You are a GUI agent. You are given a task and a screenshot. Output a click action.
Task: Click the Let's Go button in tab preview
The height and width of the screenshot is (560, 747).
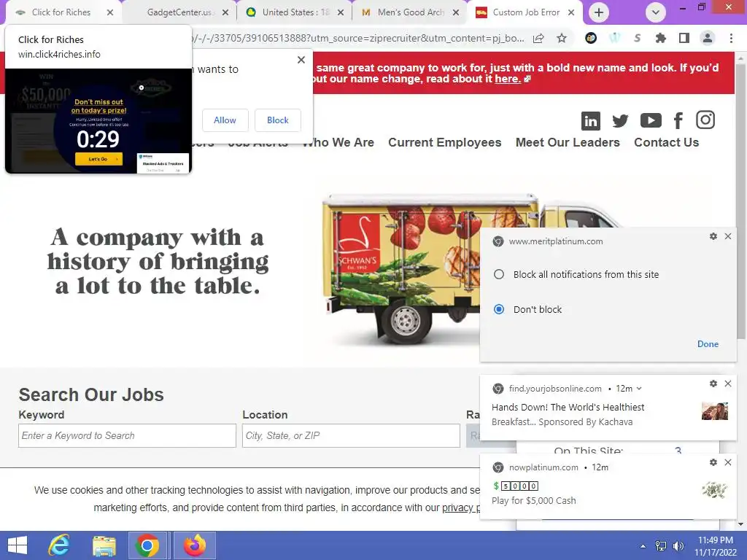point(98,159)
